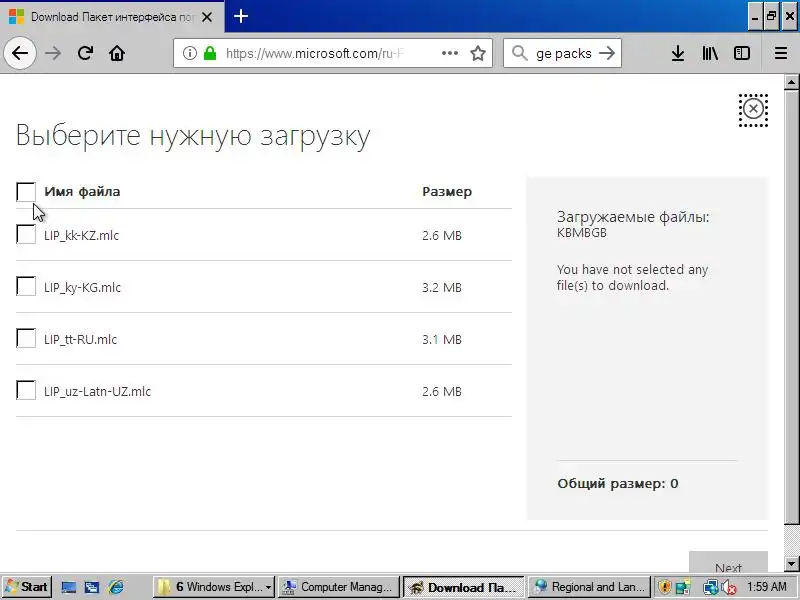Bookmark this page with the star

point(478,53)
